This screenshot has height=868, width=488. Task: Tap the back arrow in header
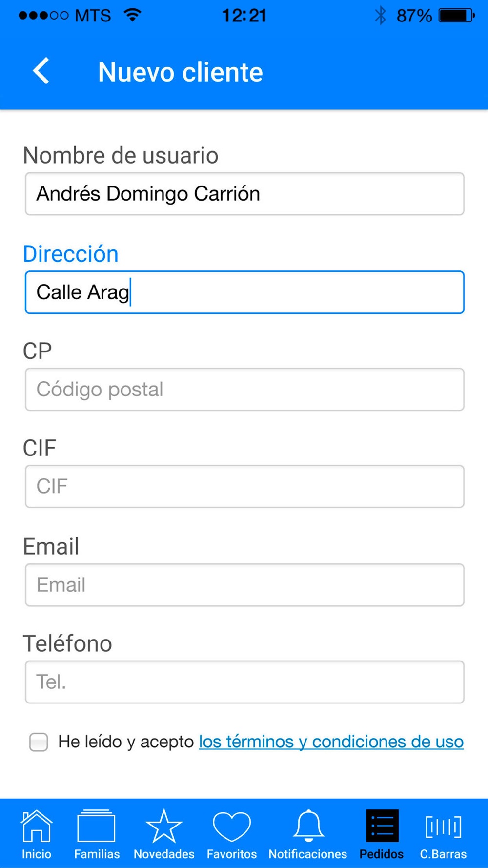pyautogui.click(x=41, y=71)
